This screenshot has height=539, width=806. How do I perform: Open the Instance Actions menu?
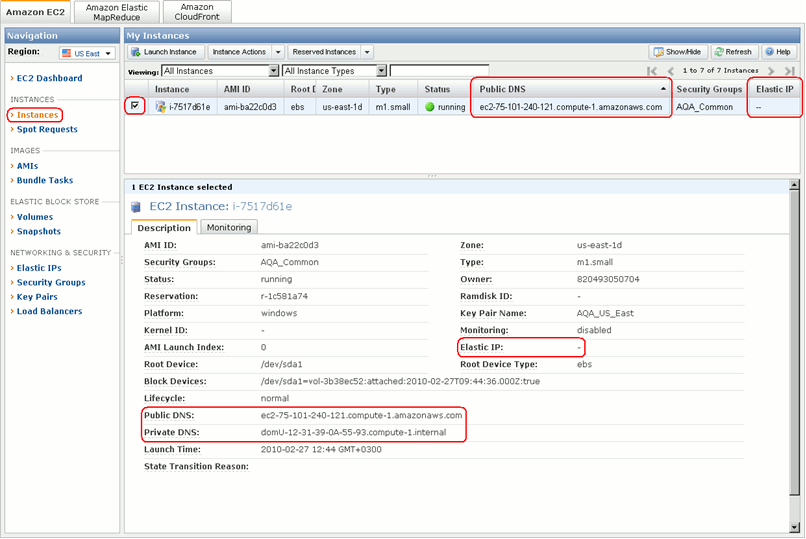246,52
